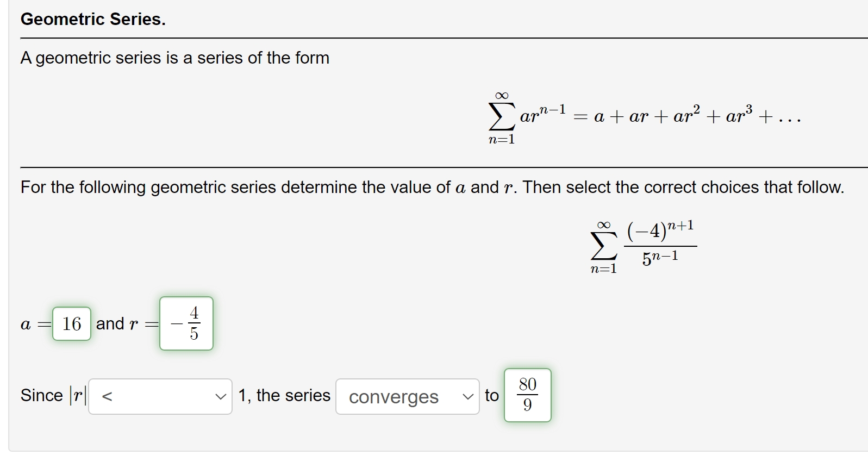Click the Geometric Series heading
This screenshot has height=455, width=868.
pyautogui.click(x=92, y=19)
